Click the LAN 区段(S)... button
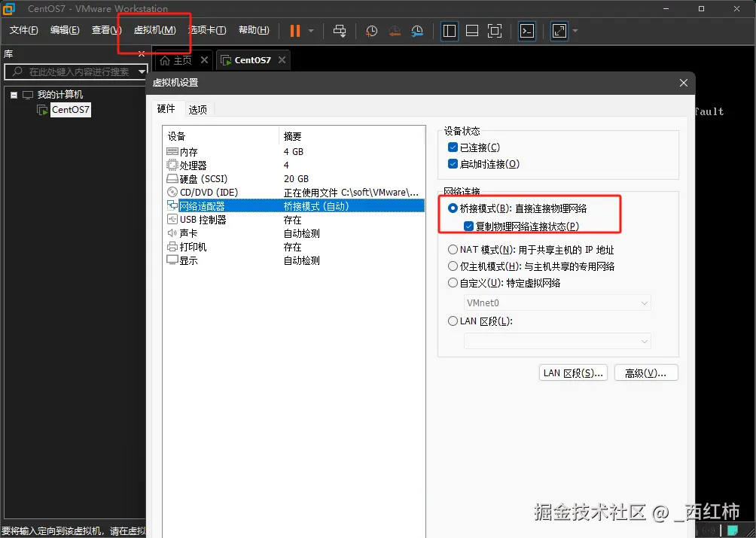 point(573,373)
